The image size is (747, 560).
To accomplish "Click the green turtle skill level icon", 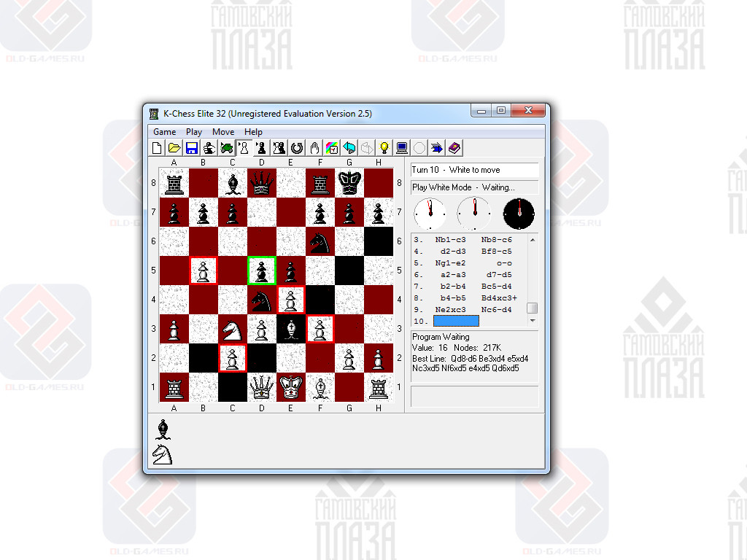I will pyautogui.click(x=227, y=148).
